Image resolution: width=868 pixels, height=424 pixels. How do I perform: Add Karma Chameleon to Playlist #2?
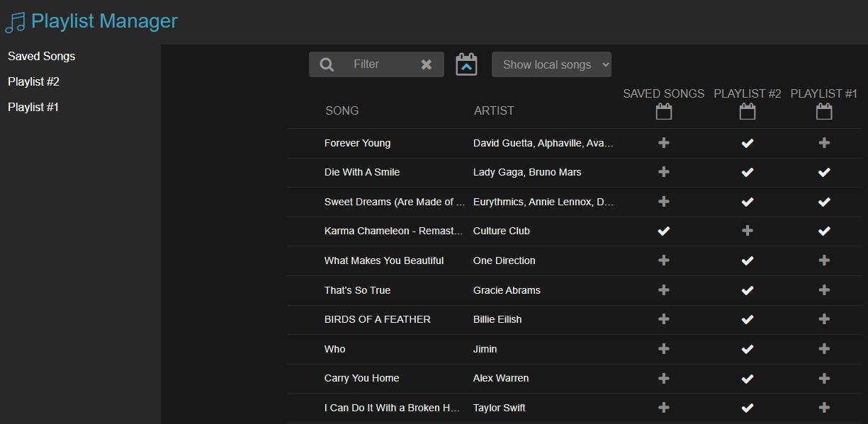747,231
